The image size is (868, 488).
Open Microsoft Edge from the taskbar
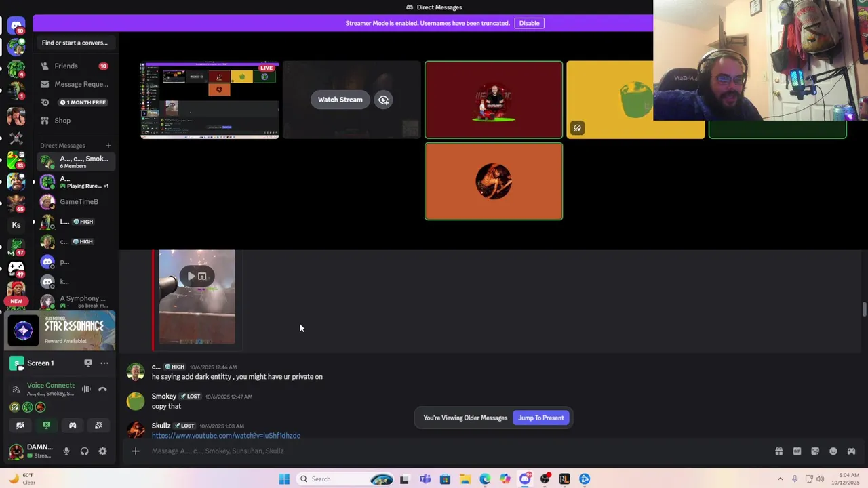tap(485, 479)
